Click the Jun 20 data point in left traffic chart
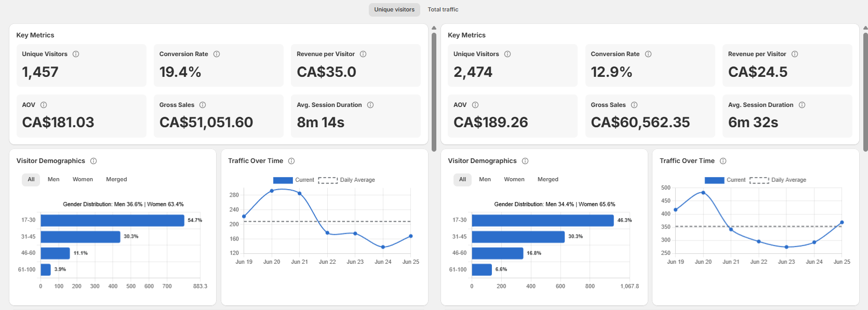 click(272, 191)
